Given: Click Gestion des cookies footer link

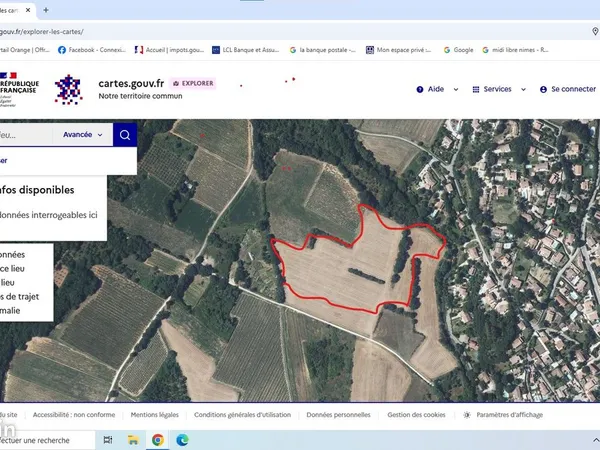Looking at the screenshot, I should (x=416, y=415).
